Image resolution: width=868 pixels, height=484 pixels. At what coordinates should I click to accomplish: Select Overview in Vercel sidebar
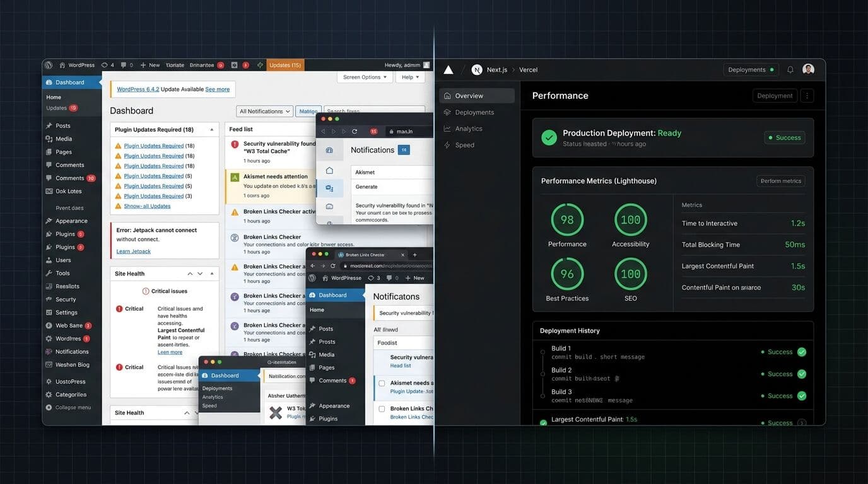(x=477, y=96)
